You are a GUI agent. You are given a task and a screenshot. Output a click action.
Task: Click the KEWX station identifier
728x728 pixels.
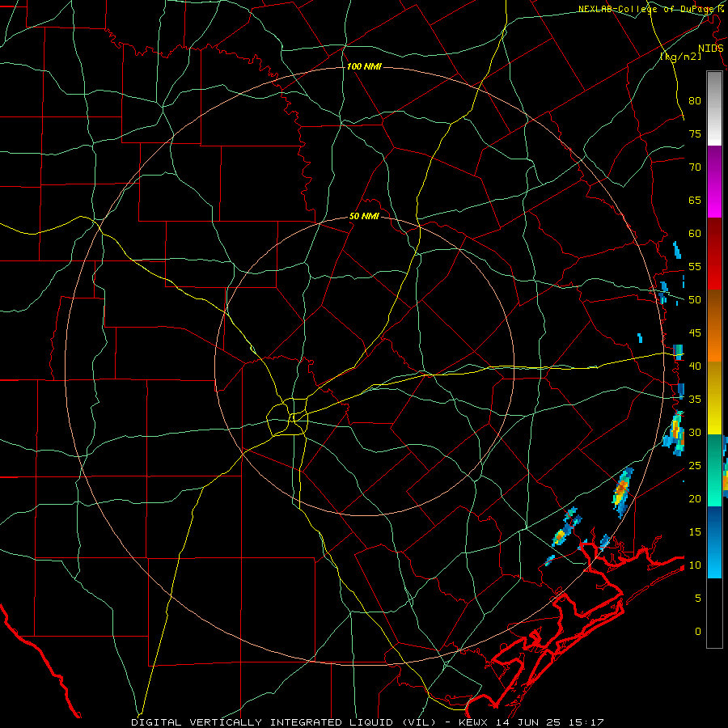(475, 722)
